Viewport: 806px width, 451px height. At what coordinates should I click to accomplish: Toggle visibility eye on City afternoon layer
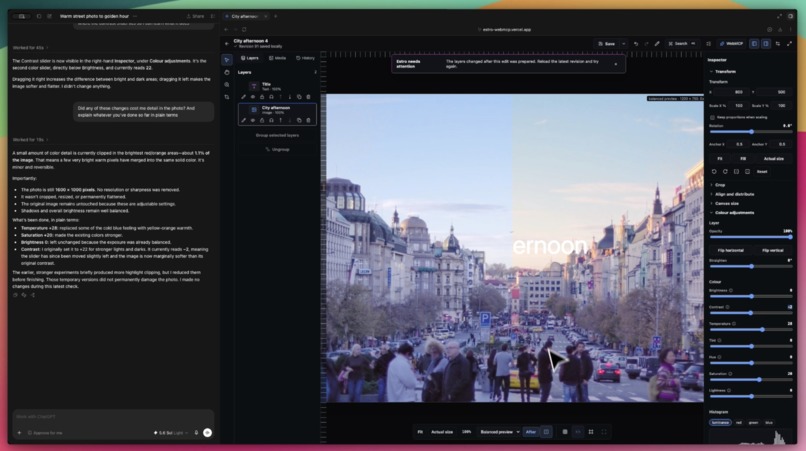point(252,120)
